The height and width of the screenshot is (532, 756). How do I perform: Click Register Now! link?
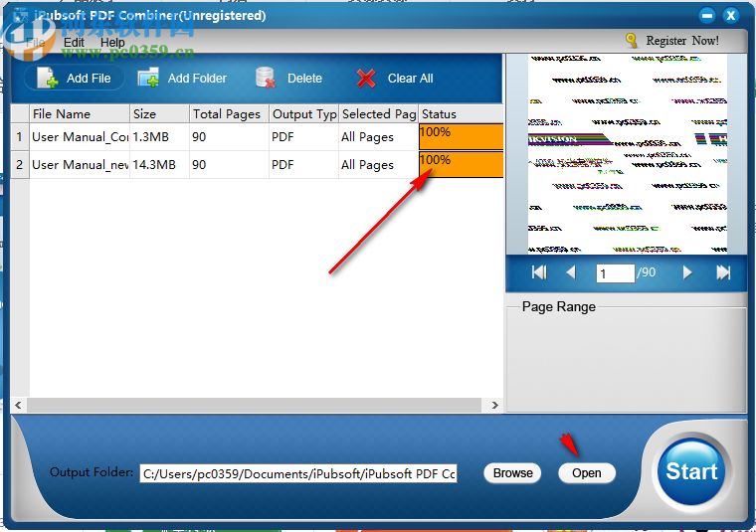pyautogui.click(x=682, y=41)
